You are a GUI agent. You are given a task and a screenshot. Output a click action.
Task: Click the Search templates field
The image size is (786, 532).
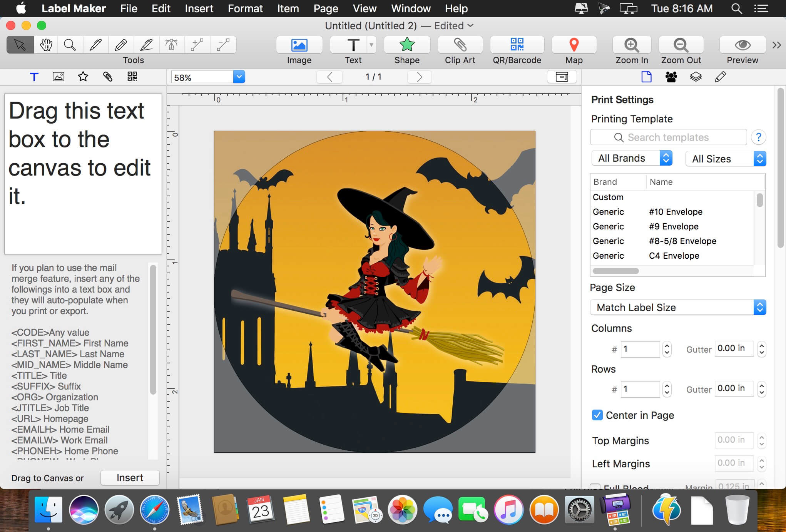[668, 137]
